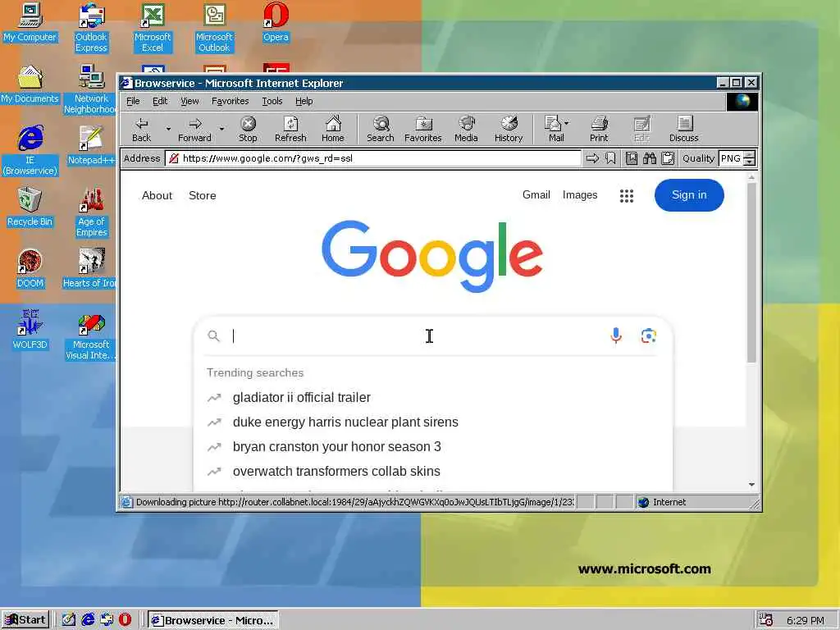This screenshot has width=840, height=630.
Task: Select trending search gladiator ii official trailer
Action: pyautogui.click(x=432, y=398)
